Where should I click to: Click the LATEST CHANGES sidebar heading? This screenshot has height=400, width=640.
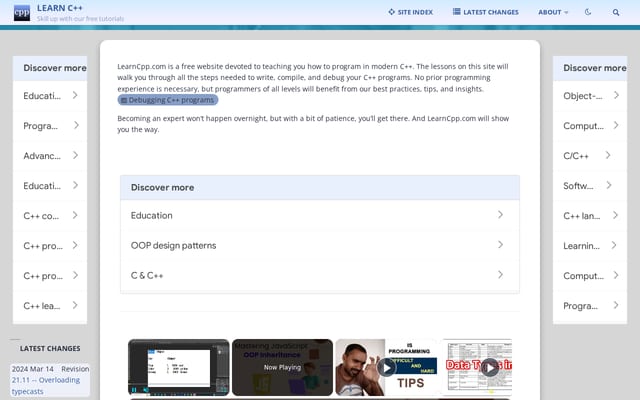(x=50, y=349)
